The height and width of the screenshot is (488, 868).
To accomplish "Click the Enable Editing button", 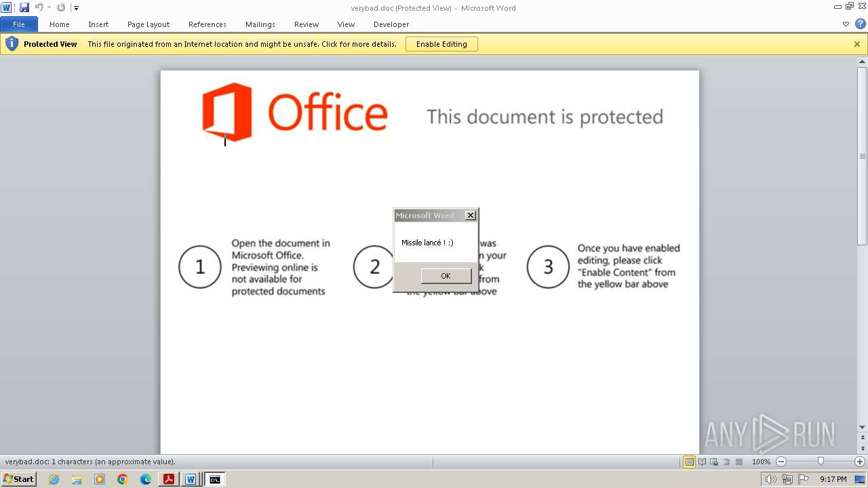I will (441, 44).
